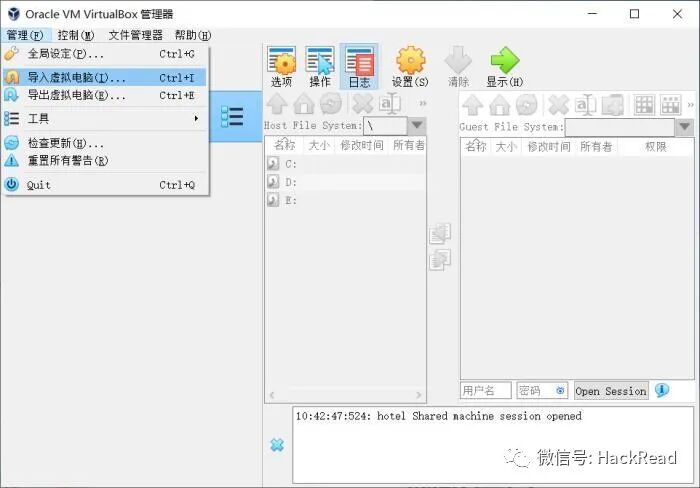The width and height of the screenshot is (700, 488).
Task: Sort guest list by 修改时间 column
Action: click(549, 146)
